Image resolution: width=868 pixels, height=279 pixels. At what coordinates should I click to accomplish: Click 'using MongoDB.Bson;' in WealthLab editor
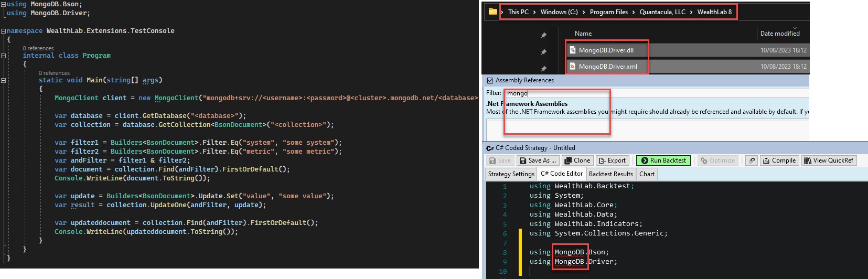(x=569, y=252)
